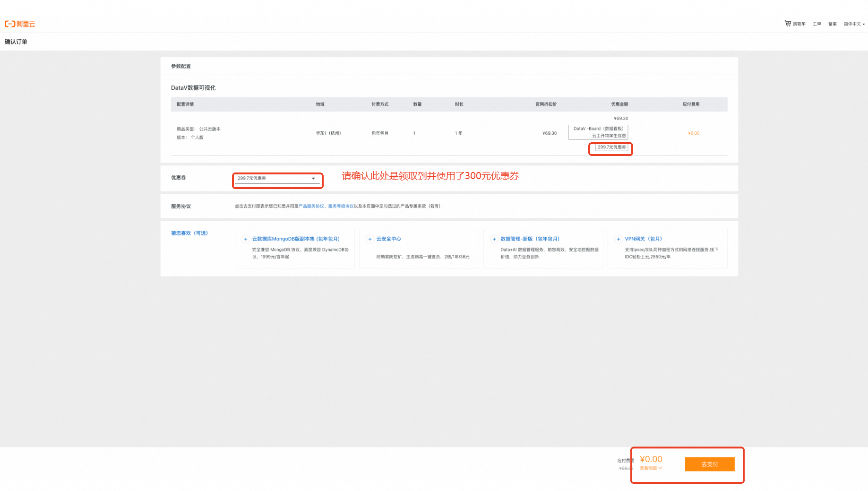Click the 包年包月 payment cell

[x=380, y=133]
